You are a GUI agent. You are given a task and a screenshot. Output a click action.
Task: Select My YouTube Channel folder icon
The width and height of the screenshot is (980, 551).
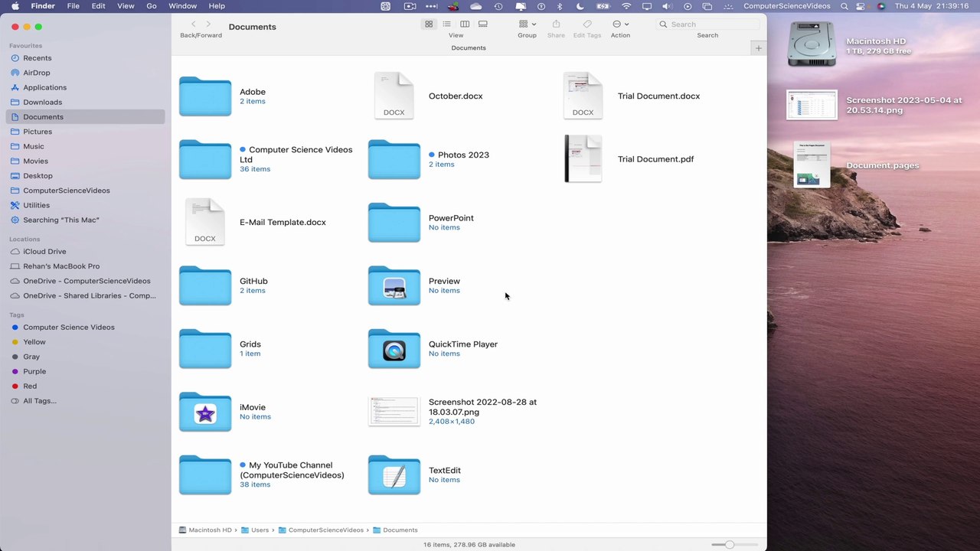point(205,475)
